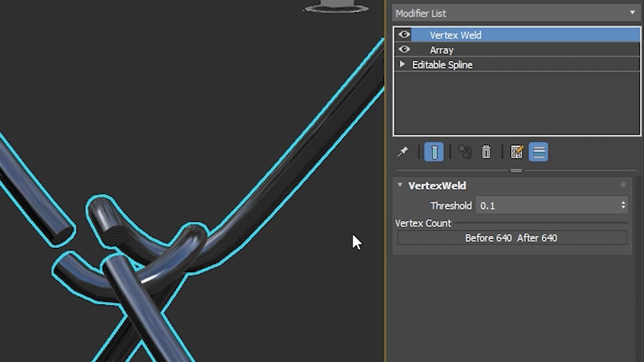Click the Vertex Count Before/After readout

[512, 238]
